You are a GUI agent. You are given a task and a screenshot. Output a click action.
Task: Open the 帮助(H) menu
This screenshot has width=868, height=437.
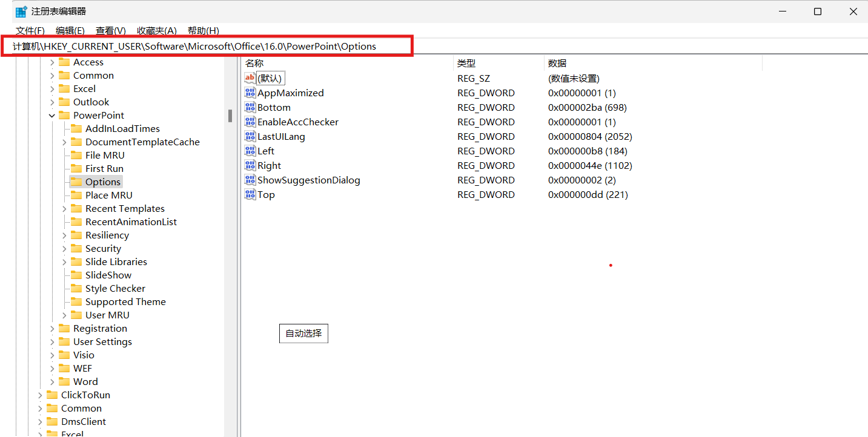pos(204,30)
